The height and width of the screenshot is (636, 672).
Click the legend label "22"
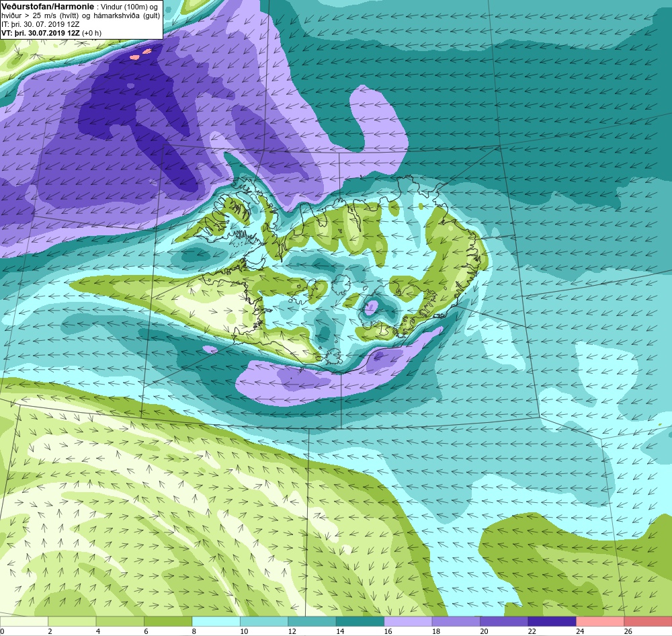(x=532, y=631)
